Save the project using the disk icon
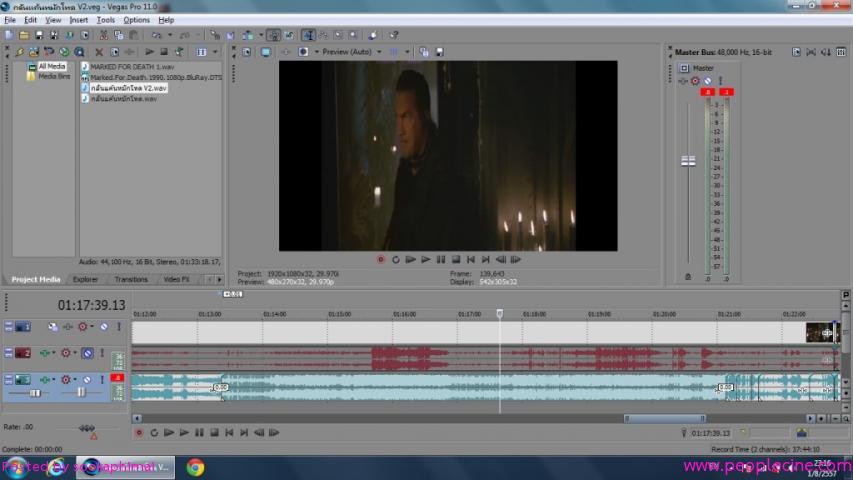This screenshot has height=480, width=853. [x=39, y=35]
